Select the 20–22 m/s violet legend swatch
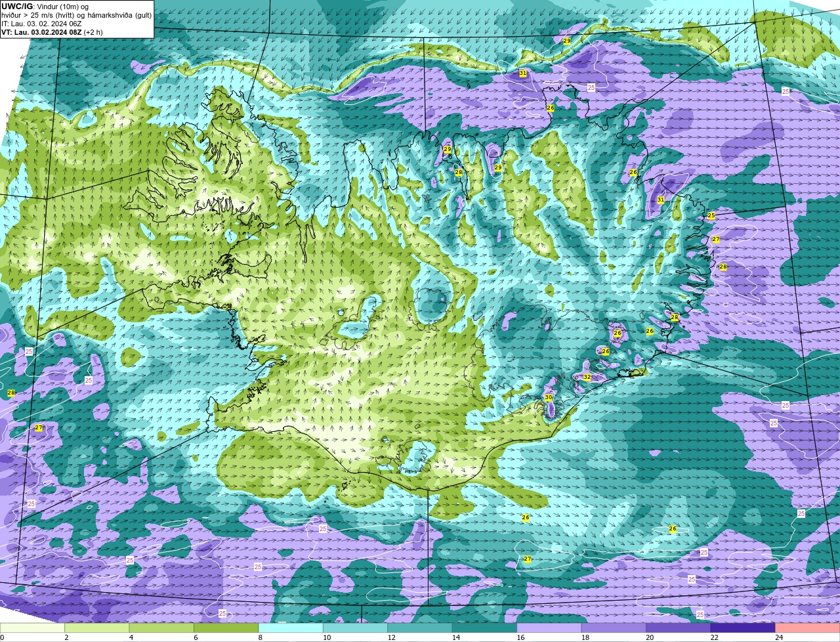Image resolution: width=840 pixels, height=642 pixels. (x=679, y=628)
